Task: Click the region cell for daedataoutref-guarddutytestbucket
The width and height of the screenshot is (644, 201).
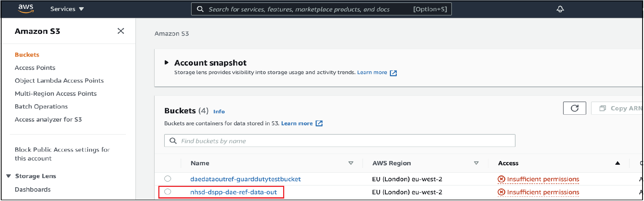Action: (407, 179)
